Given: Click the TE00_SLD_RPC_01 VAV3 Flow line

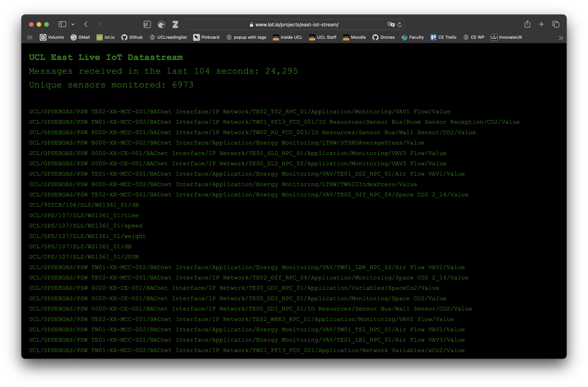Looking at the screenshot, I should click(238, 153).
